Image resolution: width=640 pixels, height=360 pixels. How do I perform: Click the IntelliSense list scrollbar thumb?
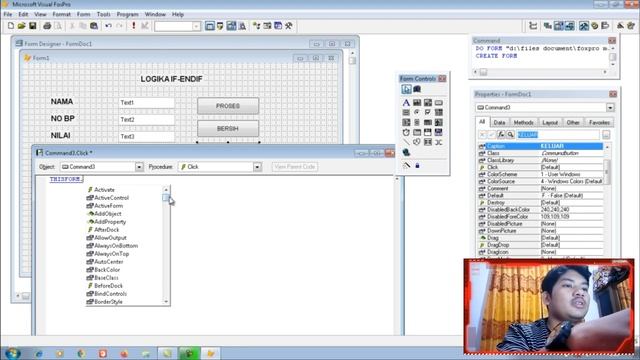point(166,198)
